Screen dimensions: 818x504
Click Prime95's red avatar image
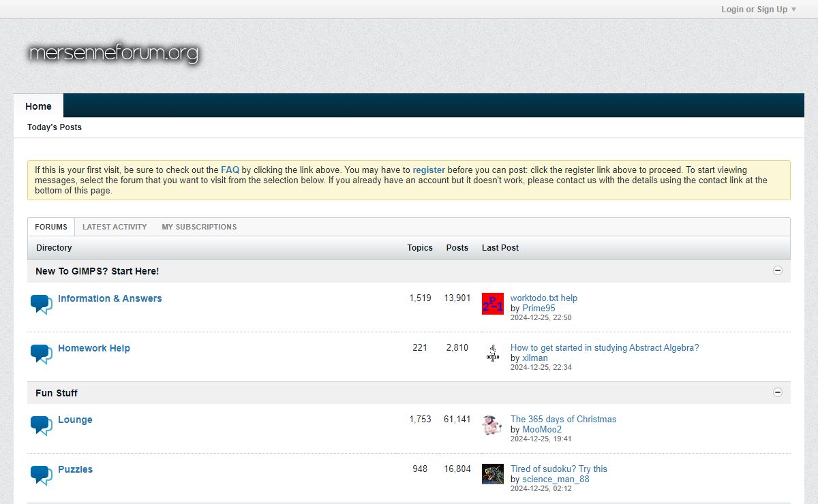(492, 304)
